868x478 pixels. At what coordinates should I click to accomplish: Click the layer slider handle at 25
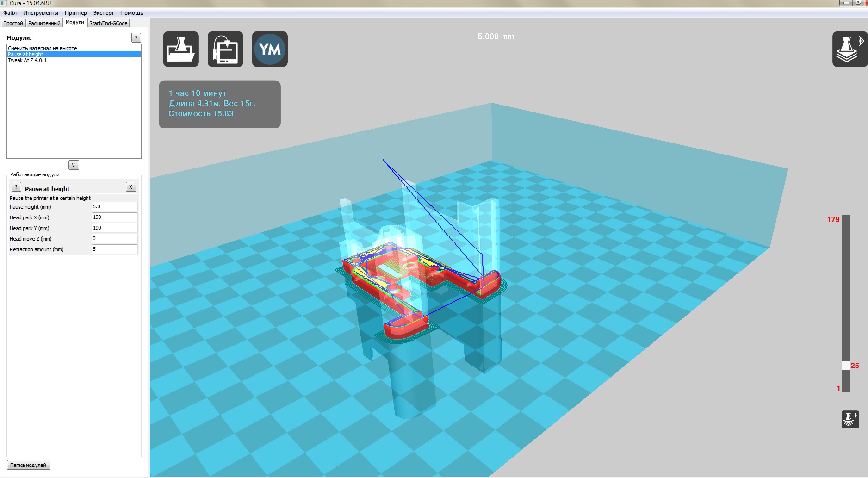click(x=846, y=366)
